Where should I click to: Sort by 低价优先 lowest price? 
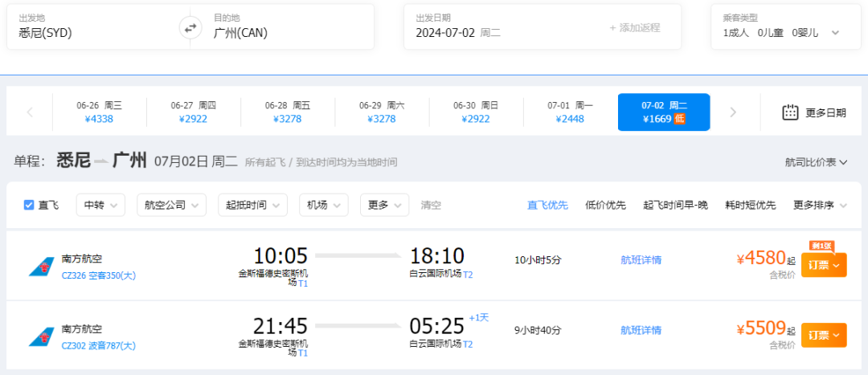pyautogui.click(x=605, y=205)
